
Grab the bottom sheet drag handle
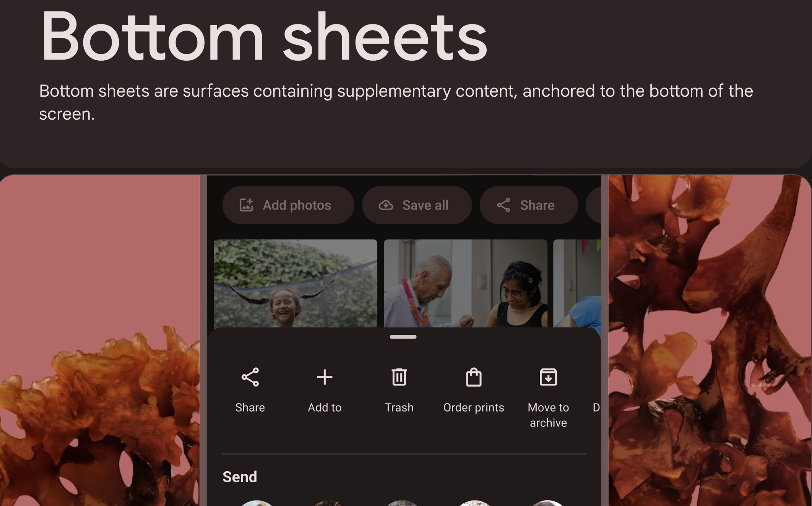(x=403, y=337)
